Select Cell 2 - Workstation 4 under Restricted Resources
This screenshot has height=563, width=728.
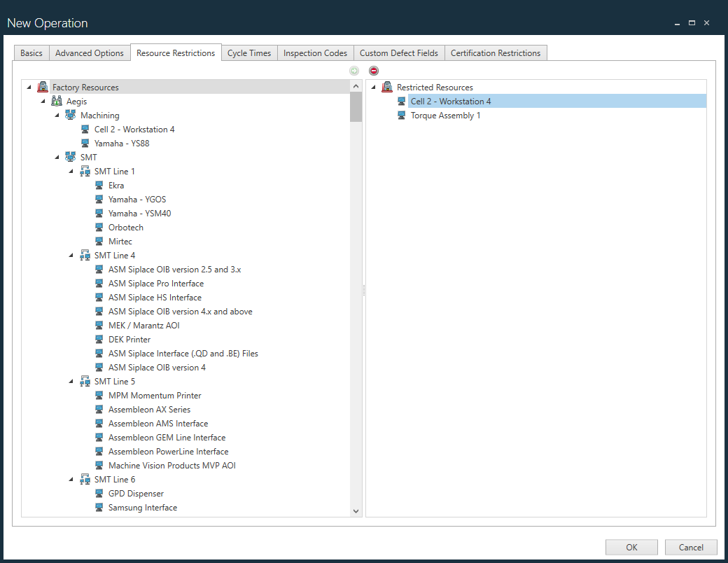pyautogui.click(x=450, y=101)
